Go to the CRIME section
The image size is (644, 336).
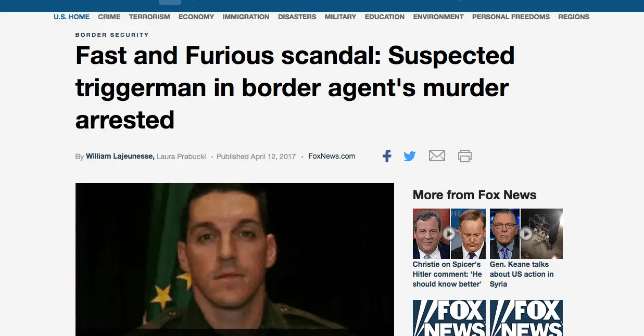coord(109,17)
